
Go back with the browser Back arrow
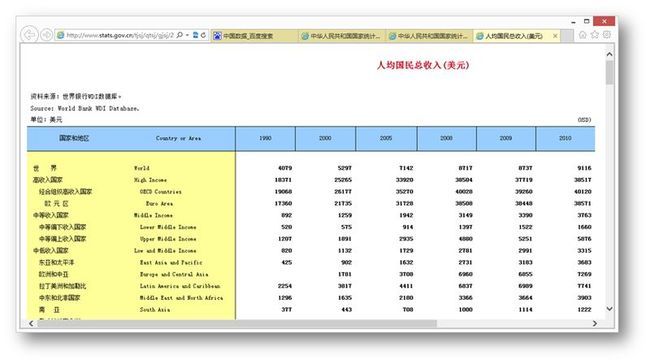click(x=29, y=35)
